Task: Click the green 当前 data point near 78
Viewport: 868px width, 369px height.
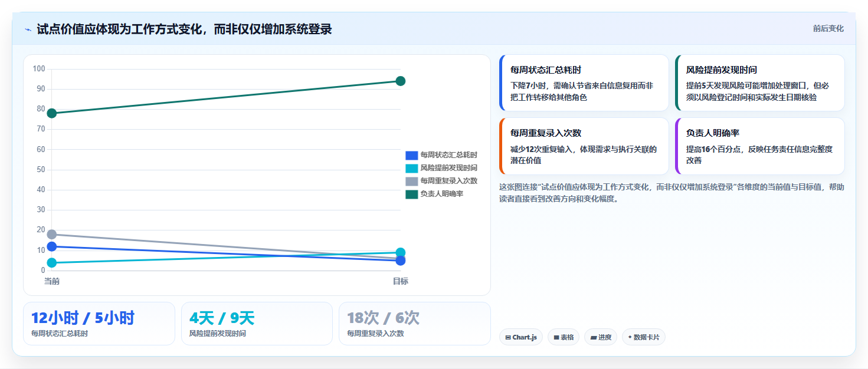Action: [x=52, y=113]
